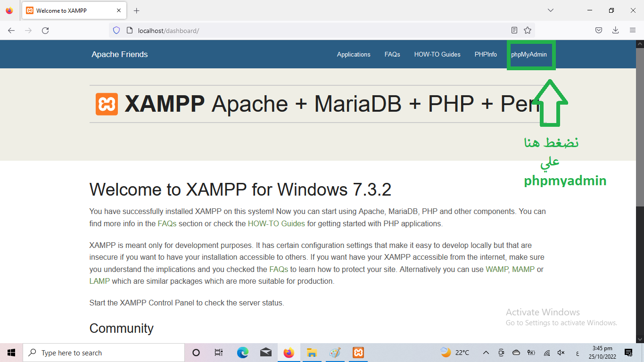
Task: Select PHPInfo in the top navigation
Action: (x=486, y=55)
